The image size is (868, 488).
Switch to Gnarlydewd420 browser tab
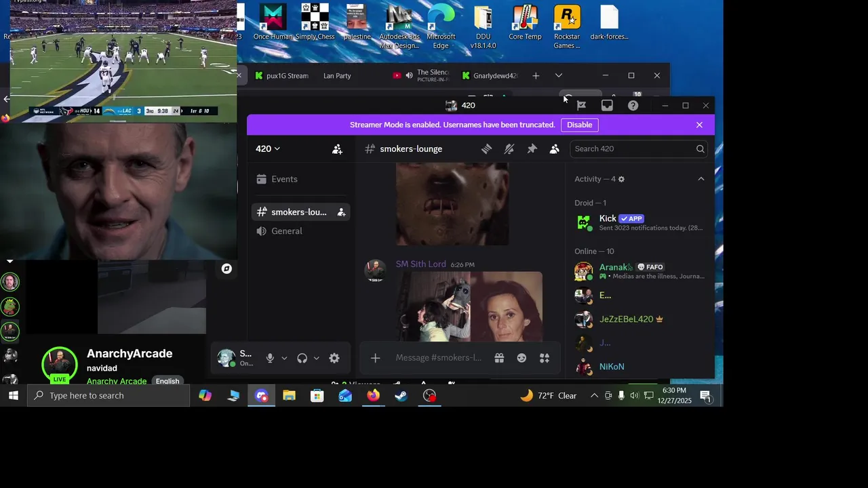point(490,76)
